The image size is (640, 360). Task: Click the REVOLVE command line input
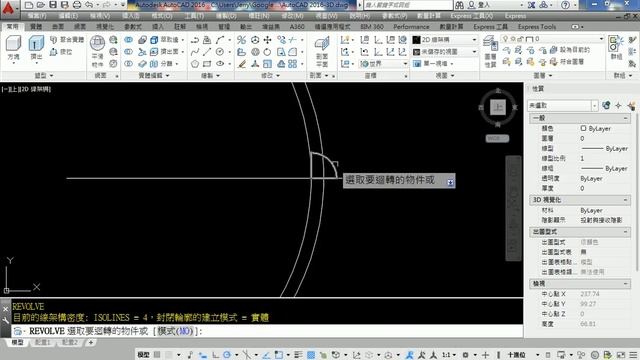coord(267,331)
